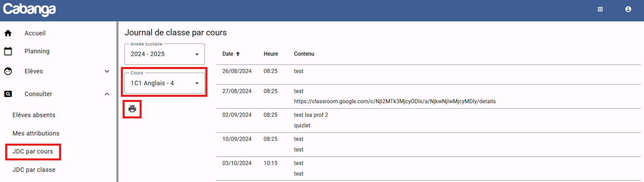Open the Cours dropdown

point(164,83)
